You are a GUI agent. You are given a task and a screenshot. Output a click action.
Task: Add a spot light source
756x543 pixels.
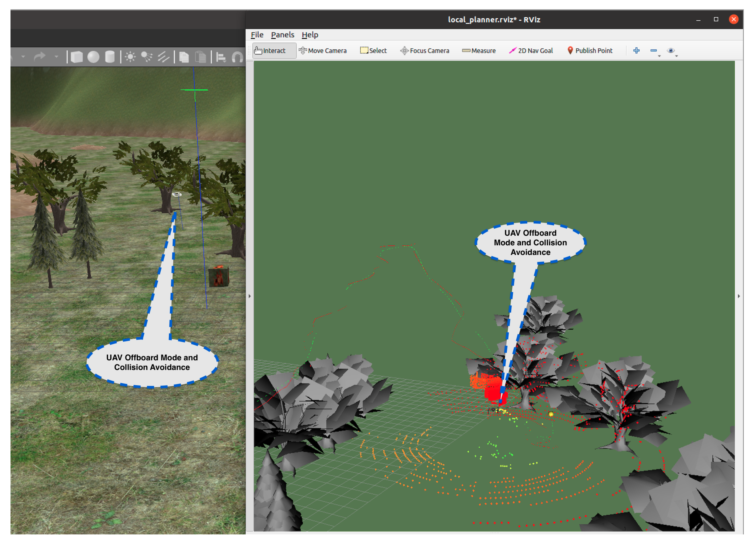pos(147,57)
